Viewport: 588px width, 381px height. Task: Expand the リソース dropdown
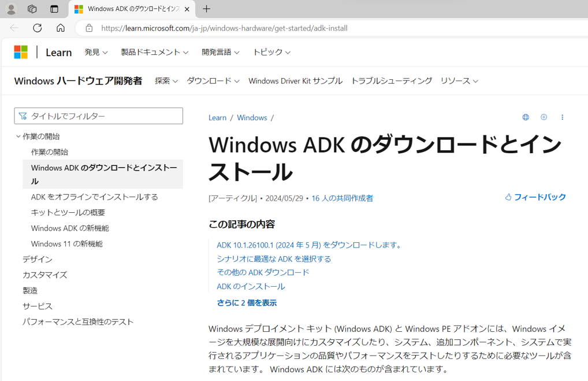[459, 81]
